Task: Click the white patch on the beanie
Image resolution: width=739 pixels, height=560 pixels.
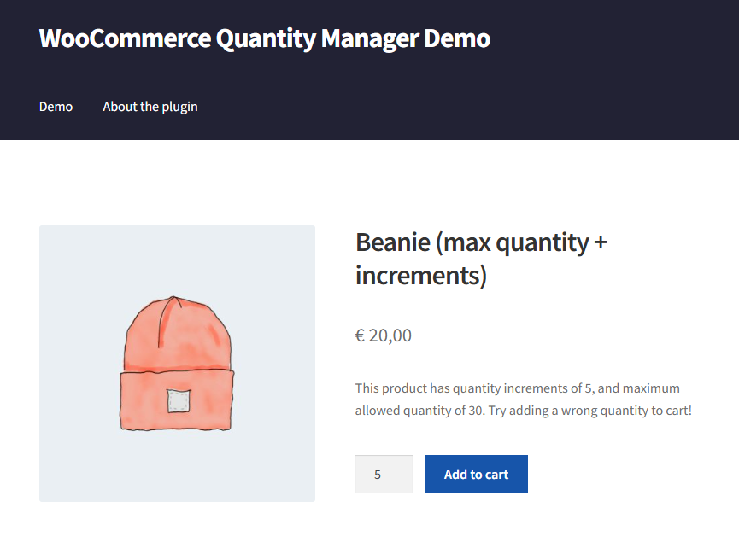Action: 177,400
